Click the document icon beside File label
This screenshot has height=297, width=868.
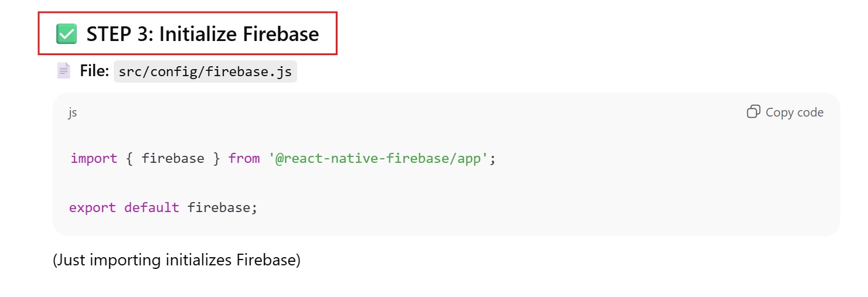point(63,71)
